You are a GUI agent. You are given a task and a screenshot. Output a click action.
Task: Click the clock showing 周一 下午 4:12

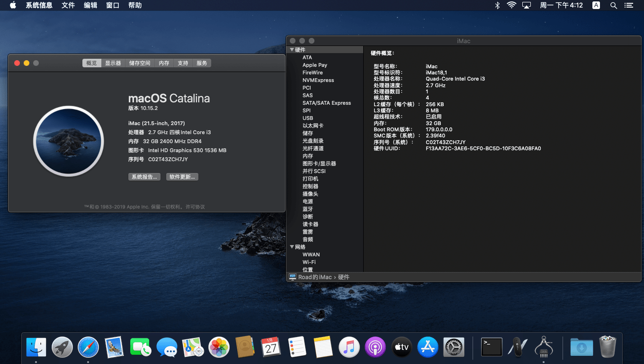point(562,5)
